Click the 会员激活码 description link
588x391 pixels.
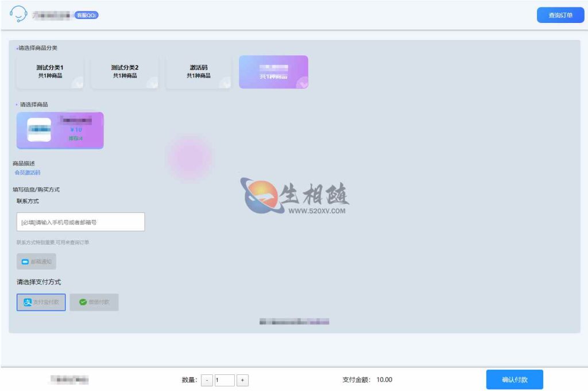pos(28,173)
